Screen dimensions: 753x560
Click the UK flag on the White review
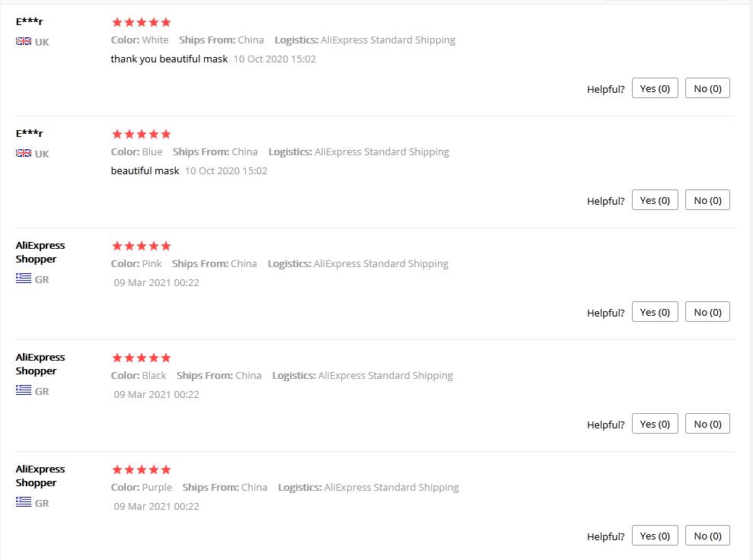point(24,42)
